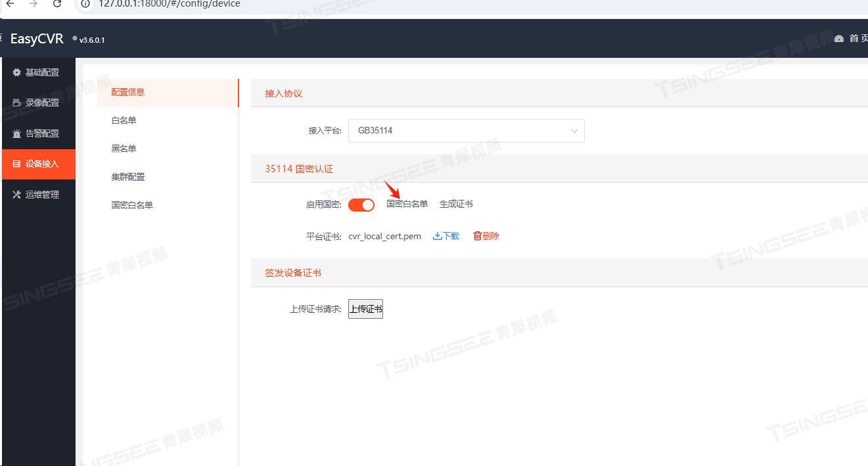Viewport: 868px width, 466px height.
Task: Open 运维管理 in the sidebar
Action: click(x=39, y=195)
